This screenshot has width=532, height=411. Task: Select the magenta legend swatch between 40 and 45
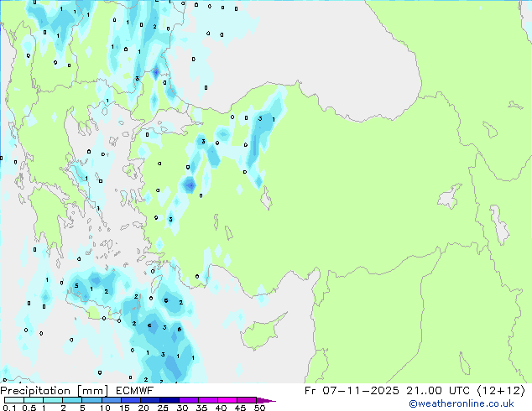(227, 400)
